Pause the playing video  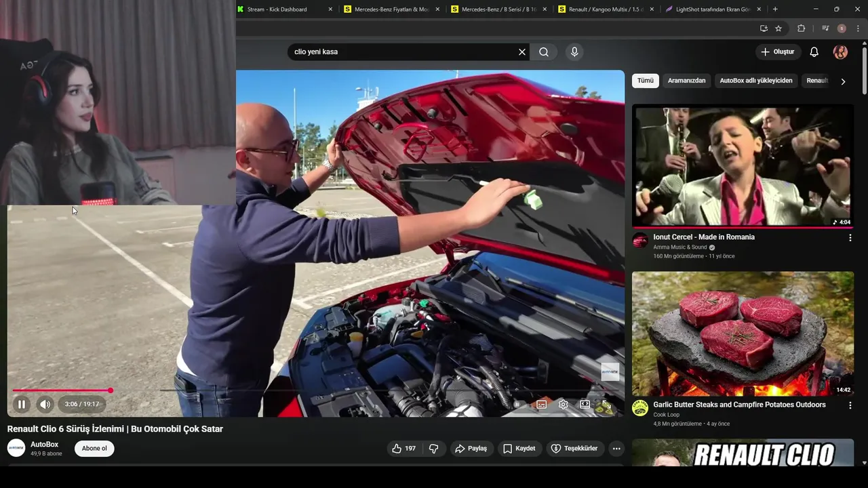click(22, 404)
